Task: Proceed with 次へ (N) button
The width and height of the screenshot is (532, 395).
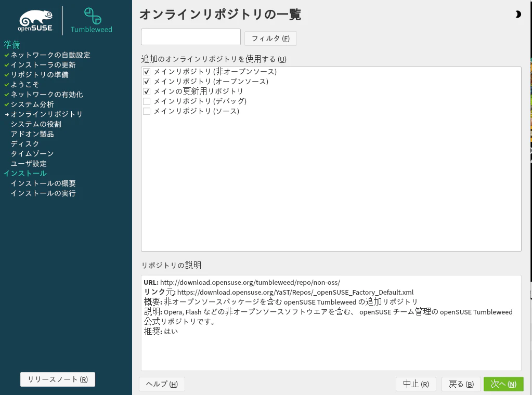Action: pyautogui.click(x=503, y=384)
